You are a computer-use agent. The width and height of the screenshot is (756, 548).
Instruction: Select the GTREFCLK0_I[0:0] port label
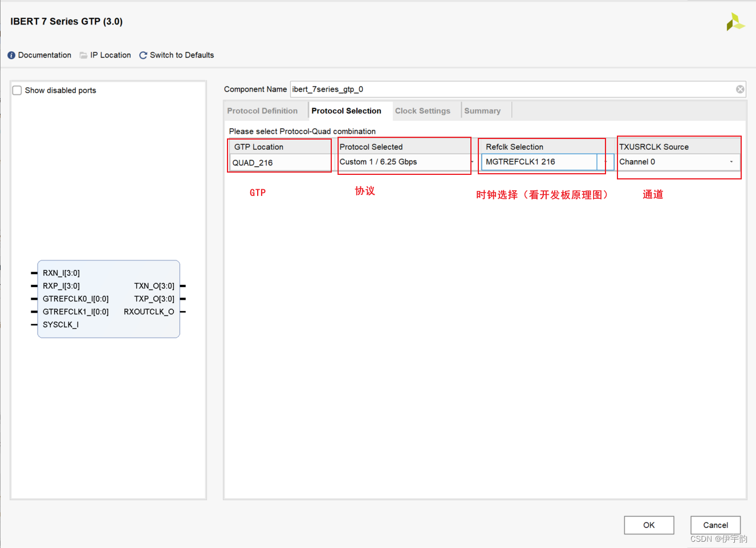tap(75, 299)
